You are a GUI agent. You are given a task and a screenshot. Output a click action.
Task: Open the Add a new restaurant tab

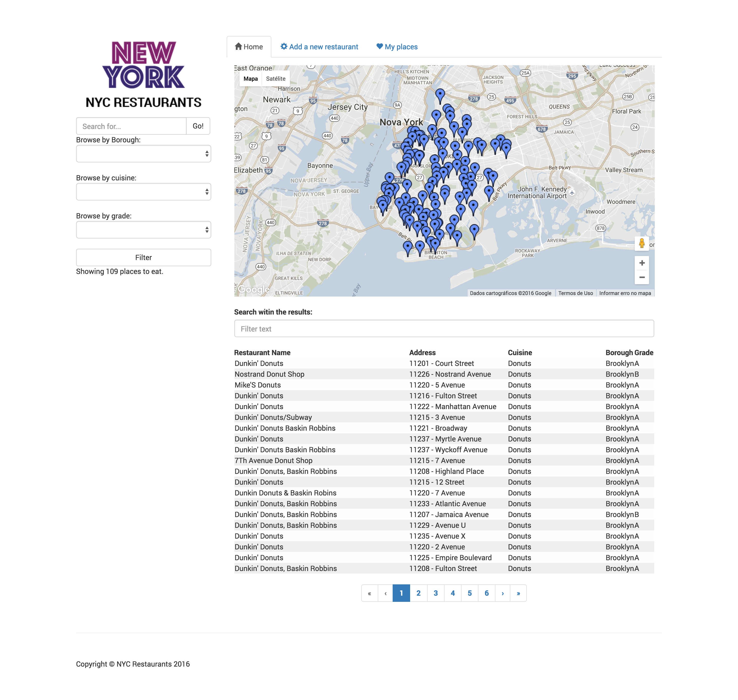click(x=319, y=47)
